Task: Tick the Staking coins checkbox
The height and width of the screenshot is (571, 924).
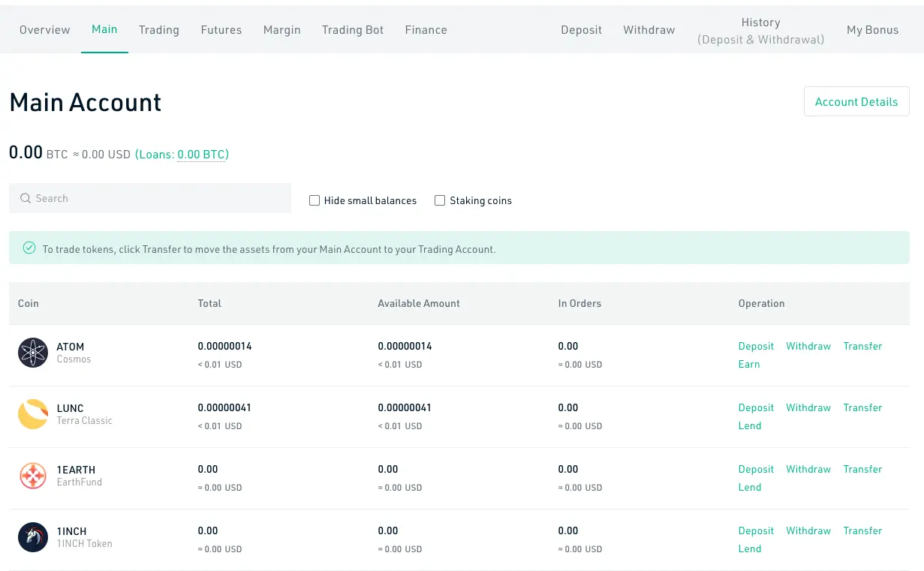Action: (440, 200)
